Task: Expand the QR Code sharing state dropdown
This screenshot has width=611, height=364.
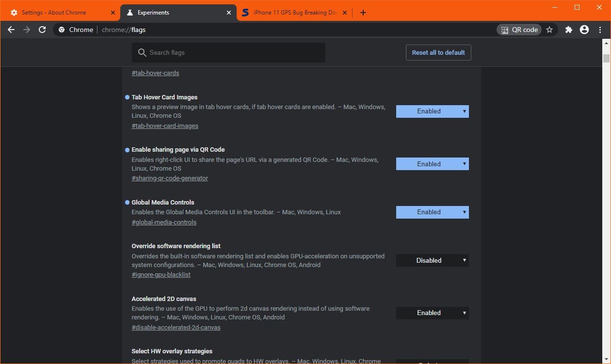Action: pos(432,164)
